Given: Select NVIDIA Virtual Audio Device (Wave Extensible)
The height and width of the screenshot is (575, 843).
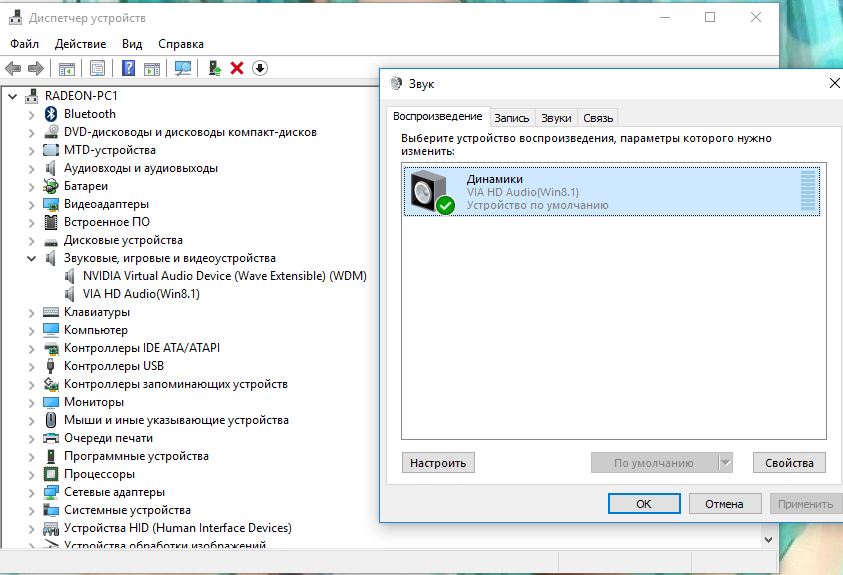Looking at the screenshot, I should (225, 276).
